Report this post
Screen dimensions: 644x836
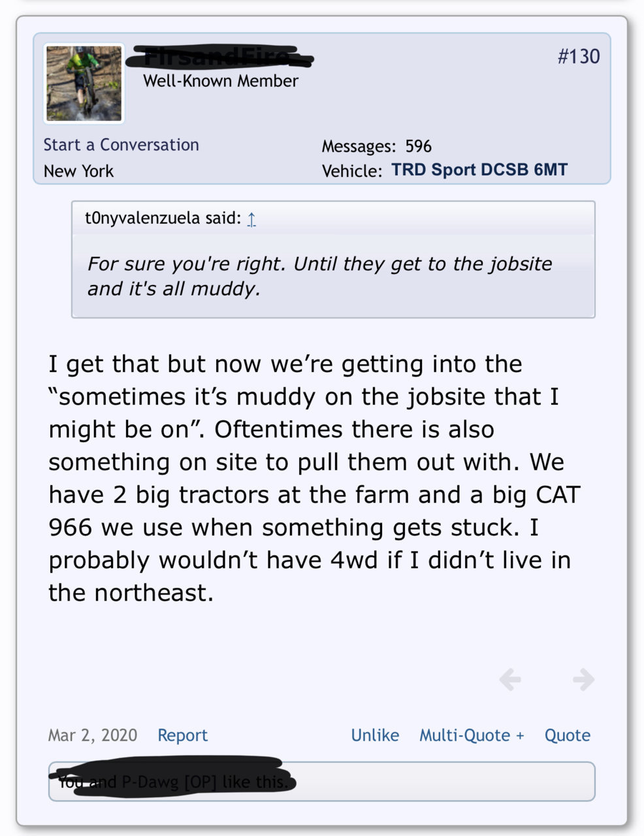point(182,735)
